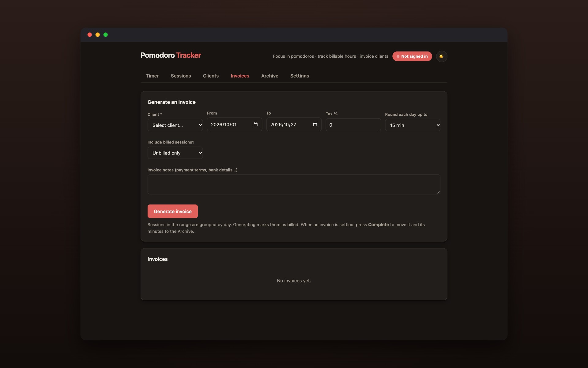This screenshot has height=368, width=588.
Task: Click the 'Generate an invoice' heading
Action: point(171,102)
